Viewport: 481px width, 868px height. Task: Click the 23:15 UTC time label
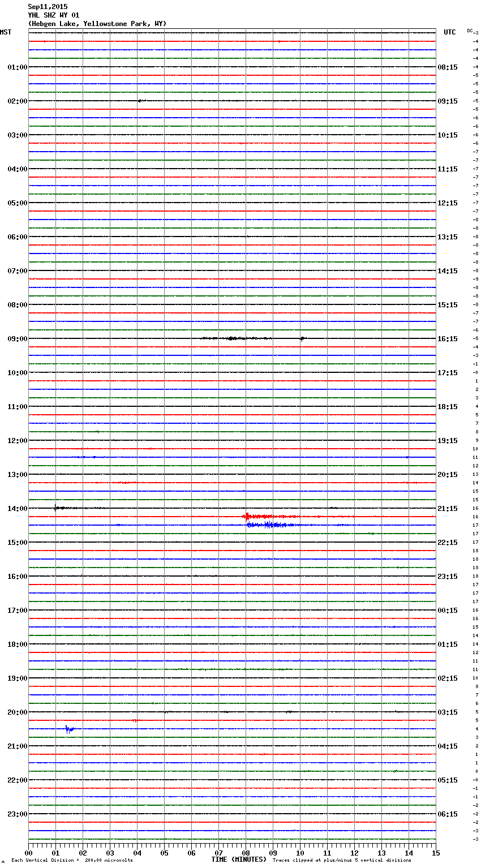tap(448, 577)
